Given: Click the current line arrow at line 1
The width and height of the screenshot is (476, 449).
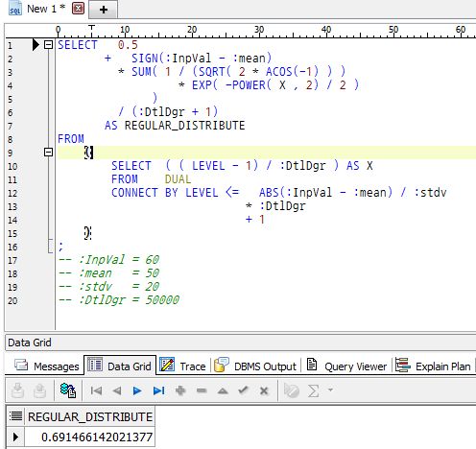Looking at the screenshot, I should click(36, 45).
